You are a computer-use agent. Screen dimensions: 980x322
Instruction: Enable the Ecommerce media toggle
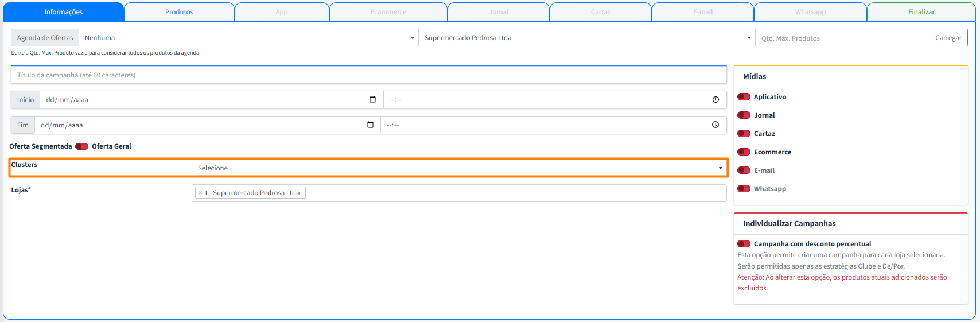[744, 152]
